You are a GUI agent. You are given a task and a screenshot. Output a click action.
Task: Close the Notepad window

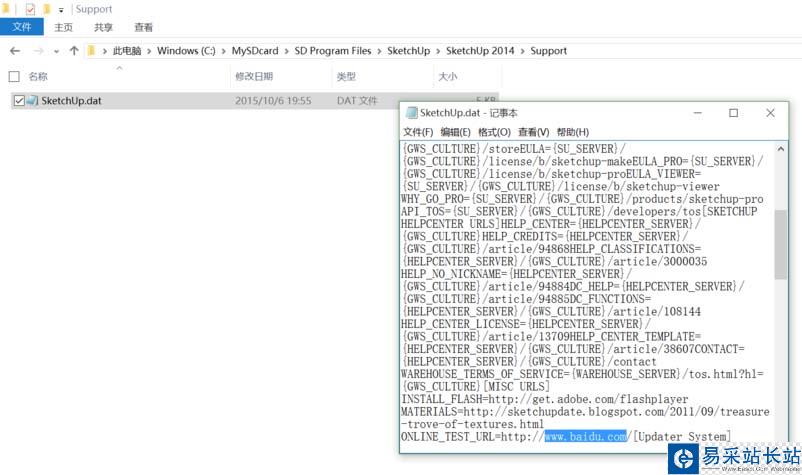770,113
